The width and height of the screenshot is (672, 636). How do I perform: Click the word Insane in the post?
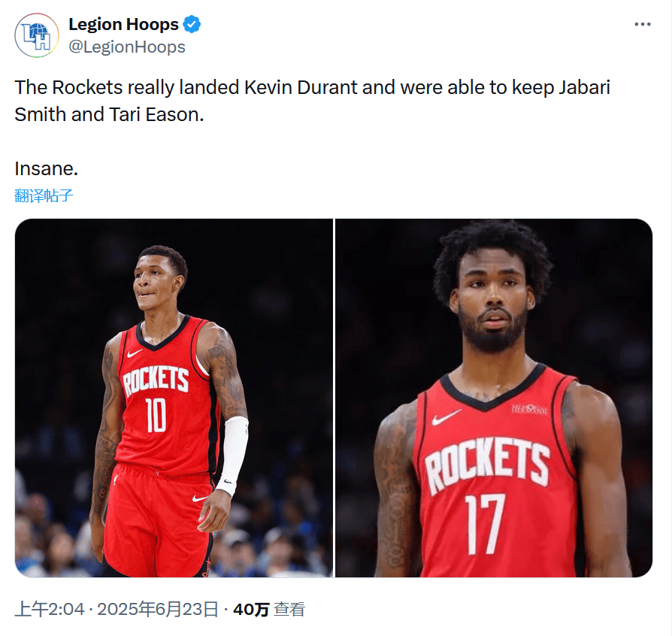pos(47,168)
